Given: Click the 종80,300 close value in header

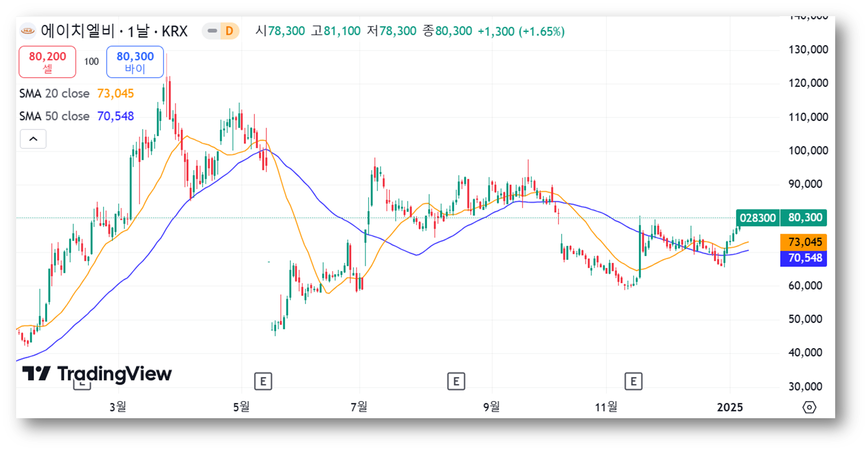Looking at the screenshot, I should tap(447, 31).
